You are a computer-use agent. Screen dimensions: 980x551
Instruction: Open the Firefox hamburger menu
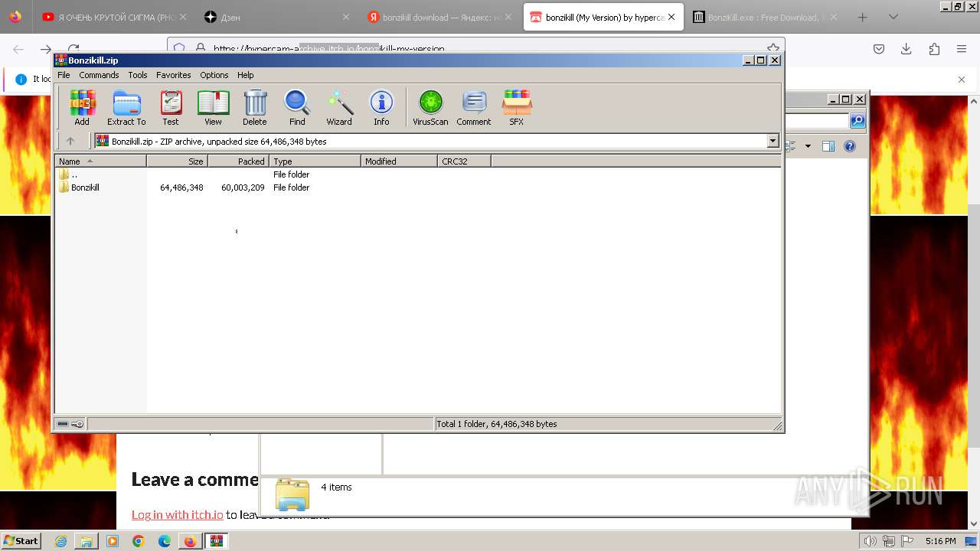tap(962, 49)
